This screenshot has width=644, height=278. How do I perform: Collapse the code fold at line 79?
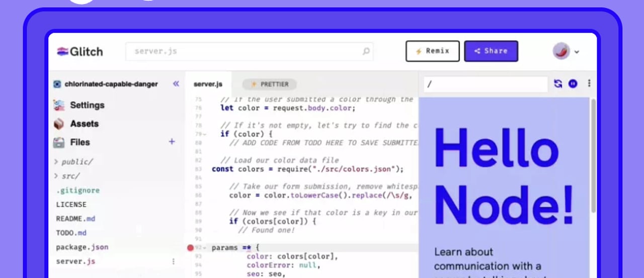pyautogui.click(x=205, y=134)
